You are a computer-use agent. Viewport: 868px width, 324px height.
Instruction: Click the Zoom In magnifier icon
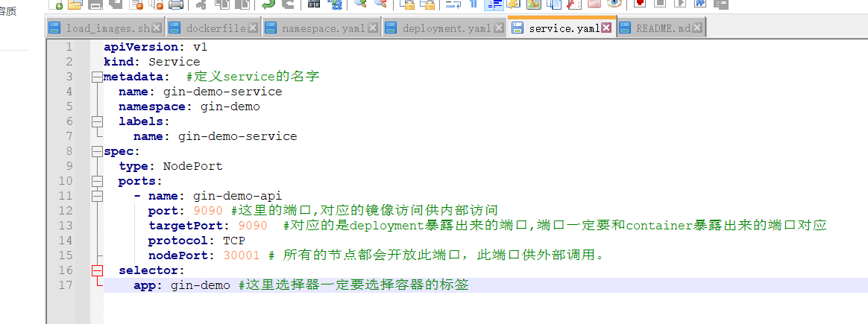(361, 4)
